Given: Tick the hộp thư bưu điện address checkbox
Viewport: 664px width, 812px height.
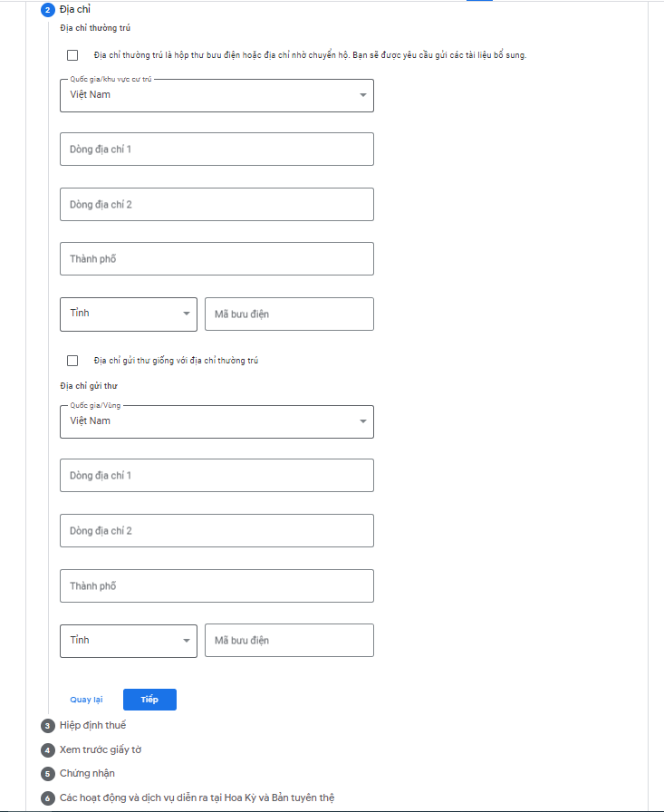Looking at the screenshot, I should coord(72,55).
